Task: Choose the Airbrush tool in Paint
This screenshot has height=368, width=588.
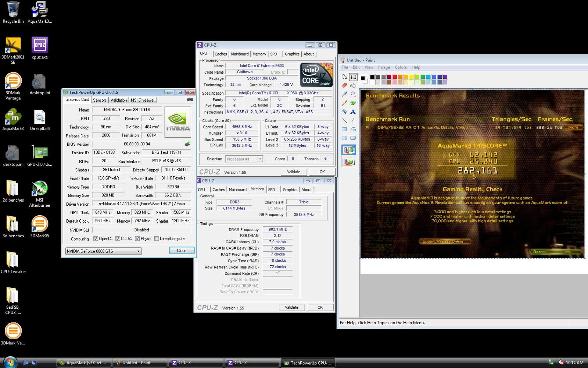Action: [x=344, y=112]
